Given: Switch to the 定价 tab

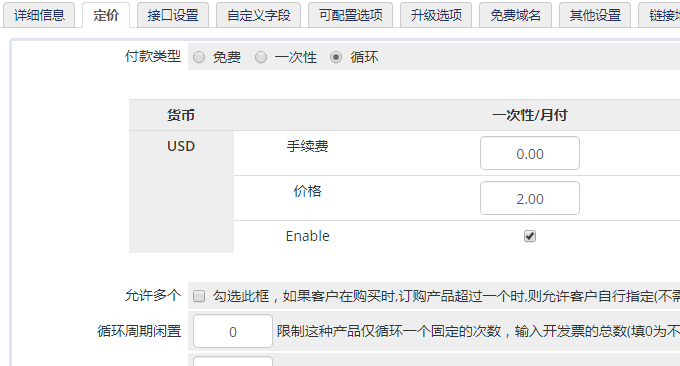Looking at the screenshot, I should 106,15.
